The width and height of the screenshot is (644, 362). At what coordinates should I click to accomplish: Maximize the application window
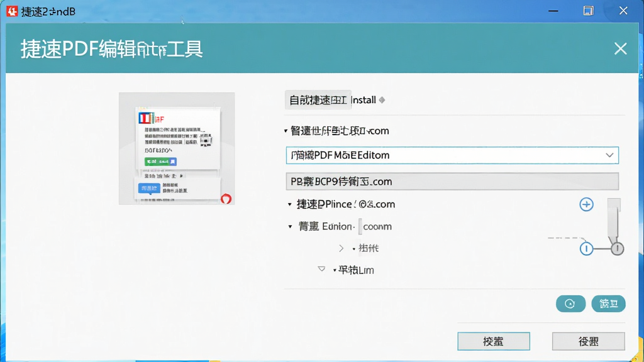pyautogui.click(x=588, y=11)
